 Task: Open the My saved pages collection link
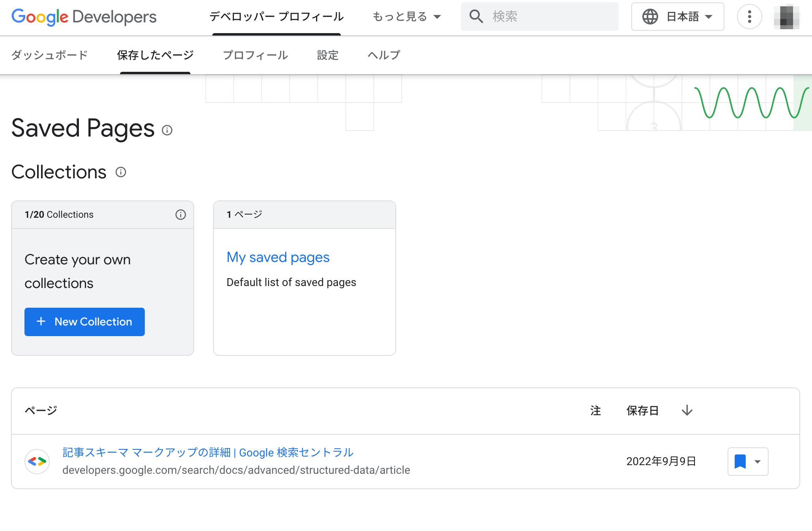[278, 257]
